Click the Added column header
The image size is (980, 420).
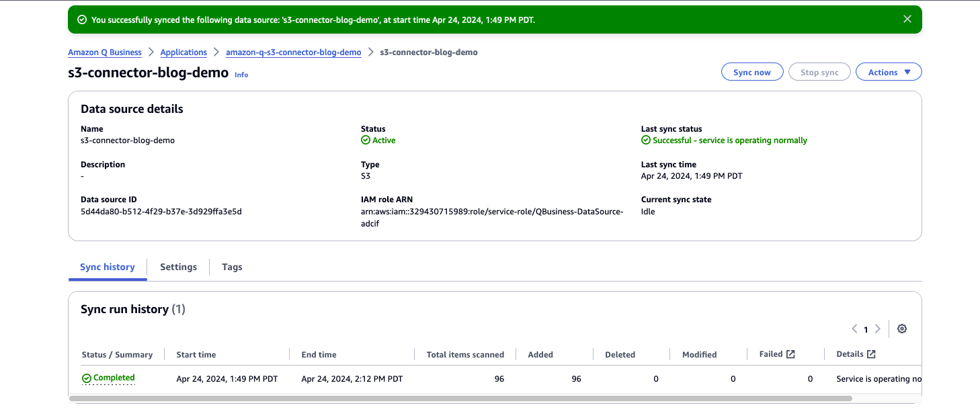[540, 354]
